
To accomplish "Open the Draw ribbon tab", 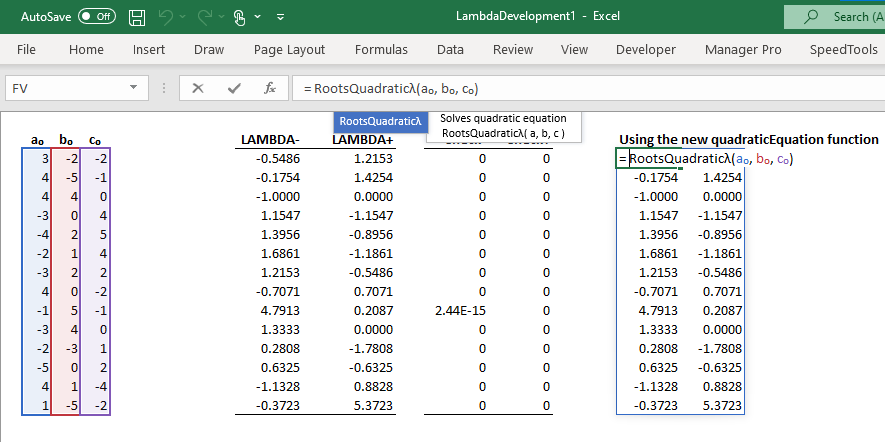I will pyautogui.click(x=209, y=50).
